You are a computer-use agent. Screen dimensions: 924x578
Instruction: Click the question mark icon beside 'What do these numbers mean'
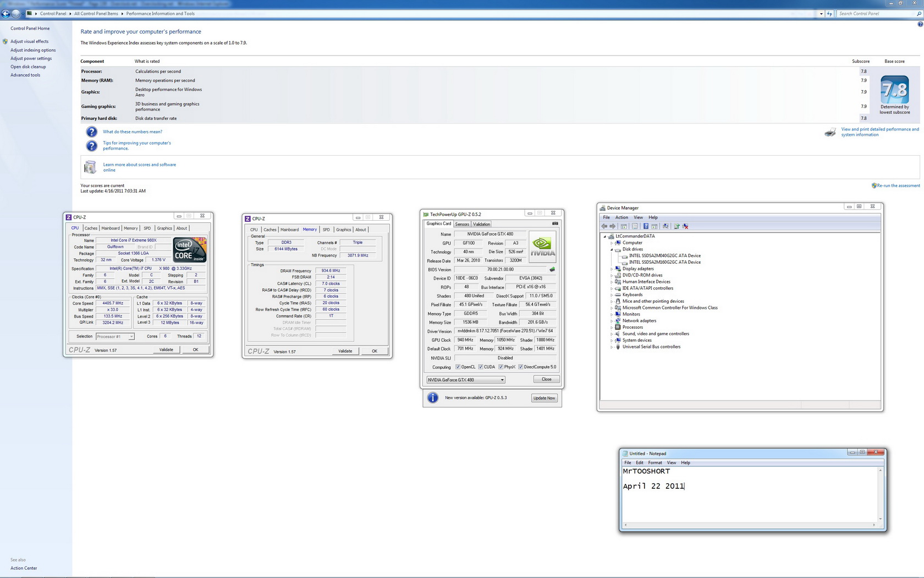[92, 132]
